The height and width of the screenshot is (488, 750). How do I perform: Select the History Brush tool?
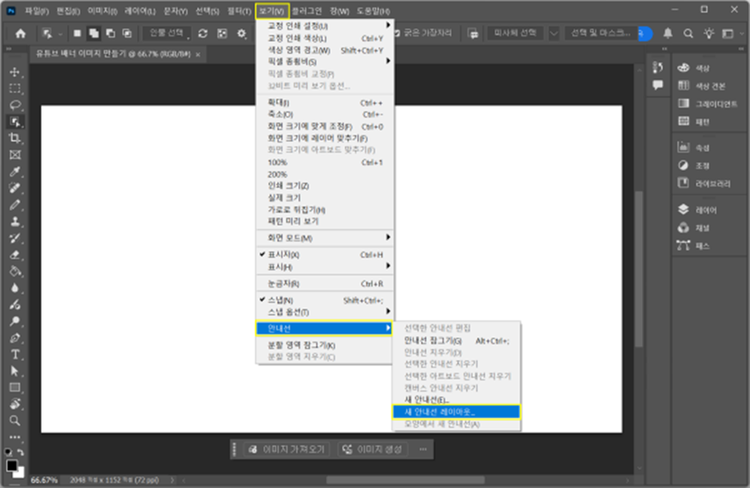[x=15, y=238]
